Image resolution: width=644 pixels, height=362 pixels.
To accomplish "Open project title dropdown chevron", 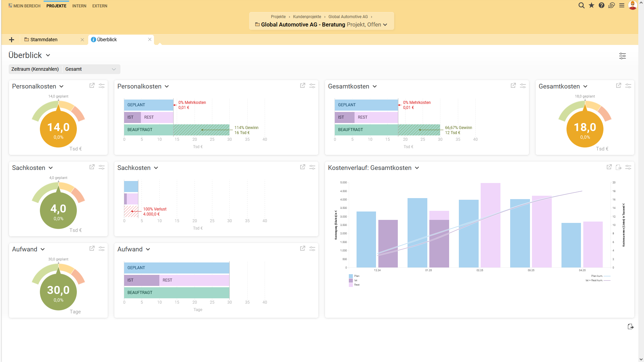I will tap(385, 25).
